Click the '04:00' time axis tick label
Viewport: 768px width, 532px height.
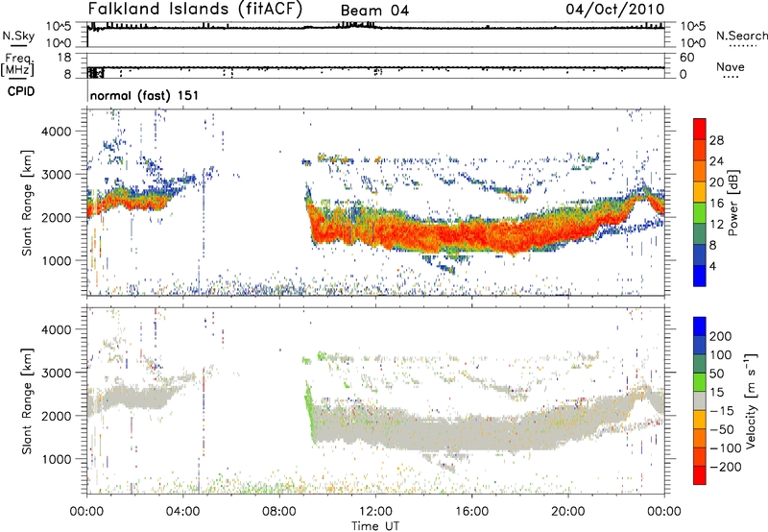(182, 511)
